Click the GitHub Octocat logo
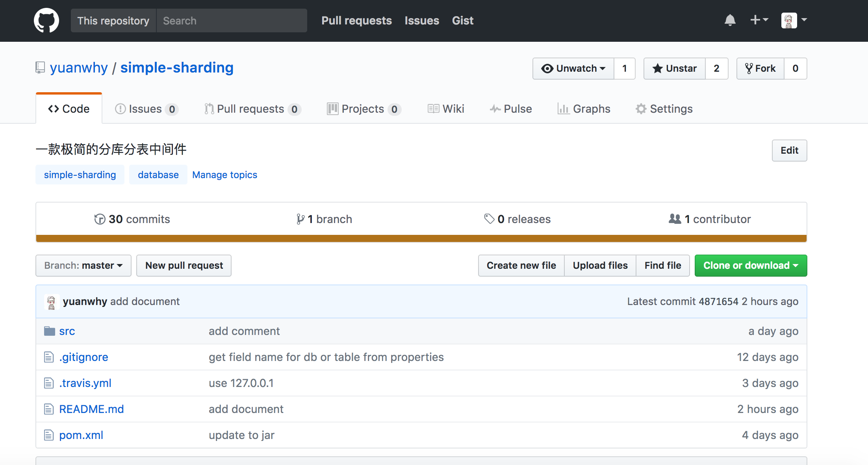The image size is (868, 465). click(46, 20)
